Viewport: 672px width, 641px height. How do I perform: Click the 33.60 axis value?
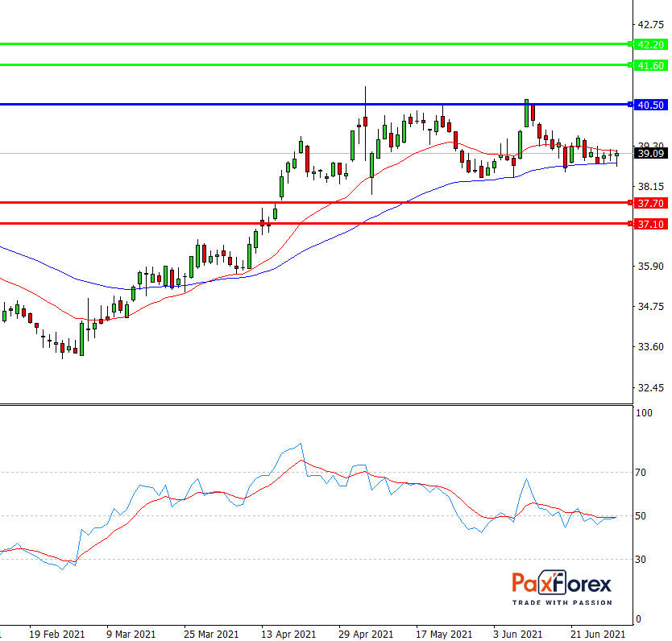[x=650, y=346]
